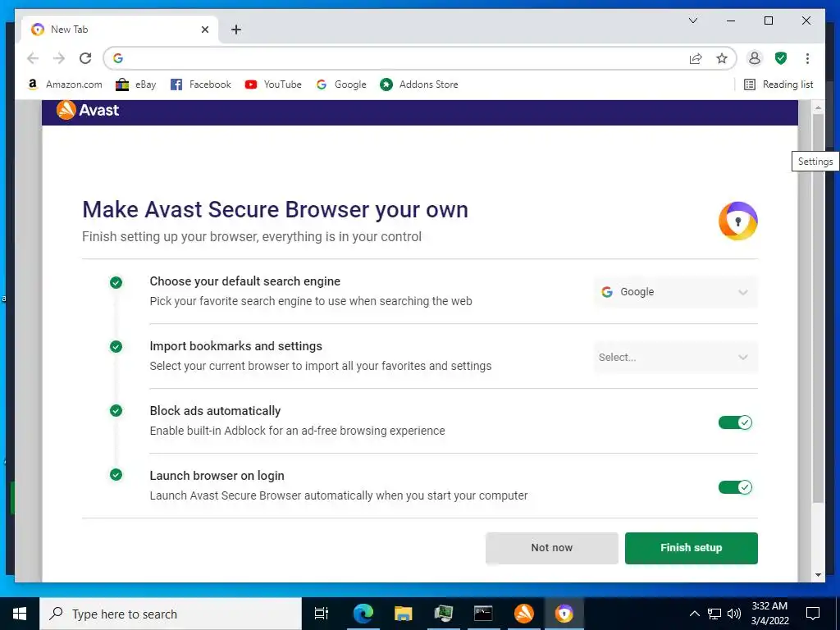Viewport: 840px width, 630px height.
Task: Click green check beside Block ads
Action: [116, 411]
